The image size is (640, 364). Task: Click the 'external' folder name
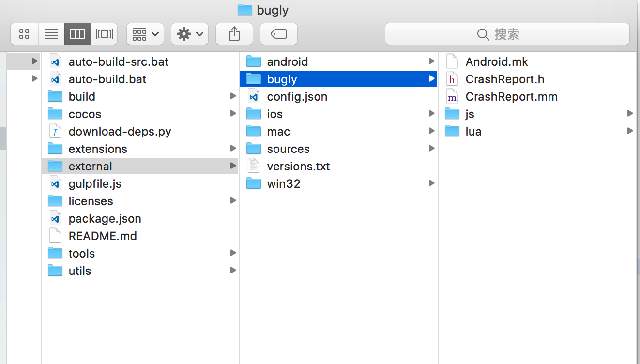(91, 167)
